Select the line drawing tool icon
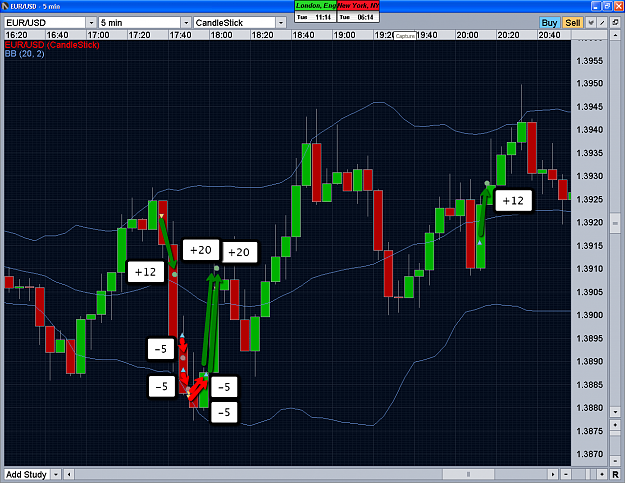Viewport: 625px width, 483px height. [602, 23]
